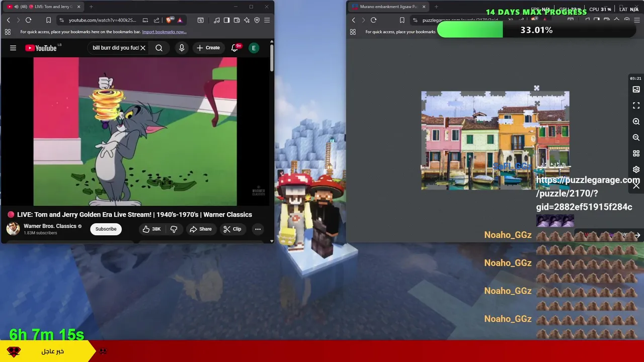This screenshot has width=644, height=362.
Task: Open Leo AI sparkle icon in YouTube window
Action: pyautogui.click(x=247, y=20)
